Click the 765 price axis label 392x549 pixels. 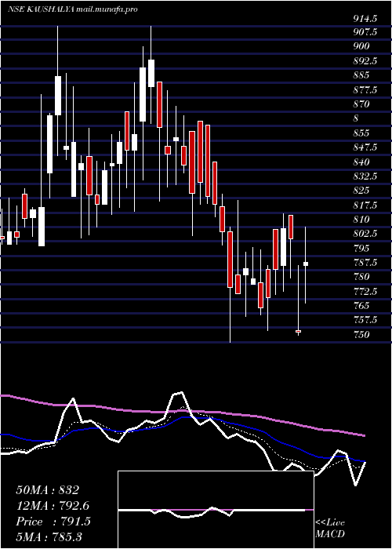[x=361, y=306]
